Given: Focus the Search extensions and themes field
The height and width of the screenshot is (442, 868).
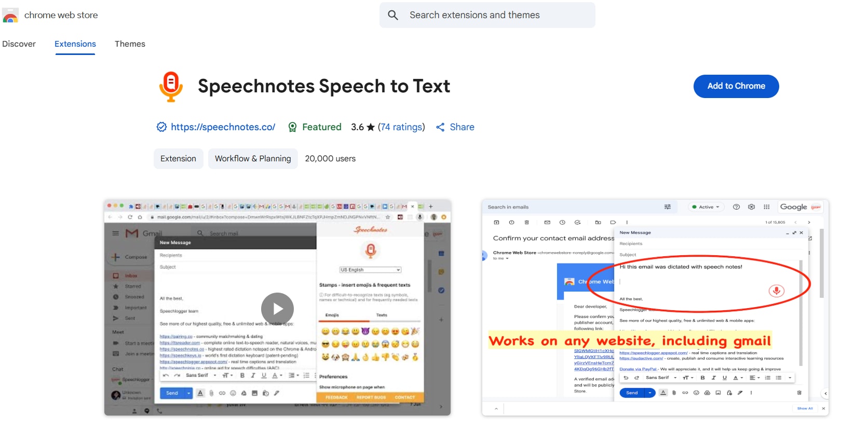Looking at the screenshot, I should pos(487,15).
